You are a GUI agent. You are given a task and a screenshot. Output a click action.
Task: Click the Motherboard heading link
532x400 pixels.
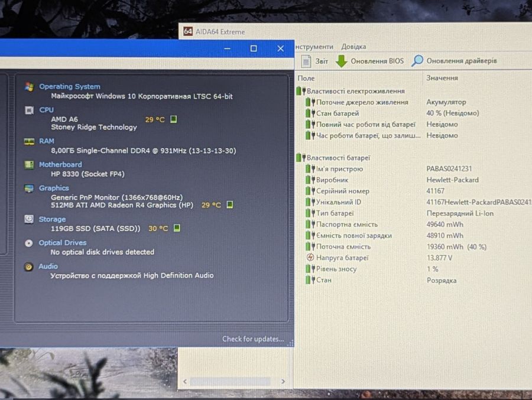[60, 164]
